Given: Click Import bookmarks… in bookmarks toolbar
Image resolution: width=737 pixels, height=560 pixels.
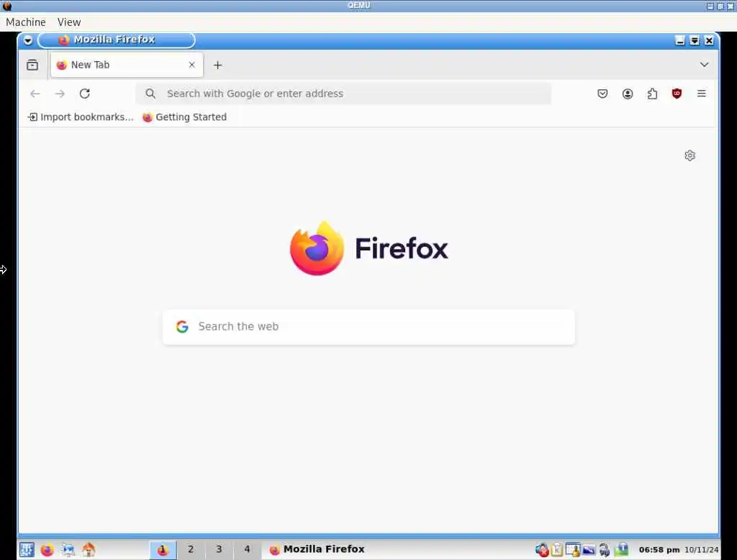Looking at the screenshot, I should (x=81, y=117).
